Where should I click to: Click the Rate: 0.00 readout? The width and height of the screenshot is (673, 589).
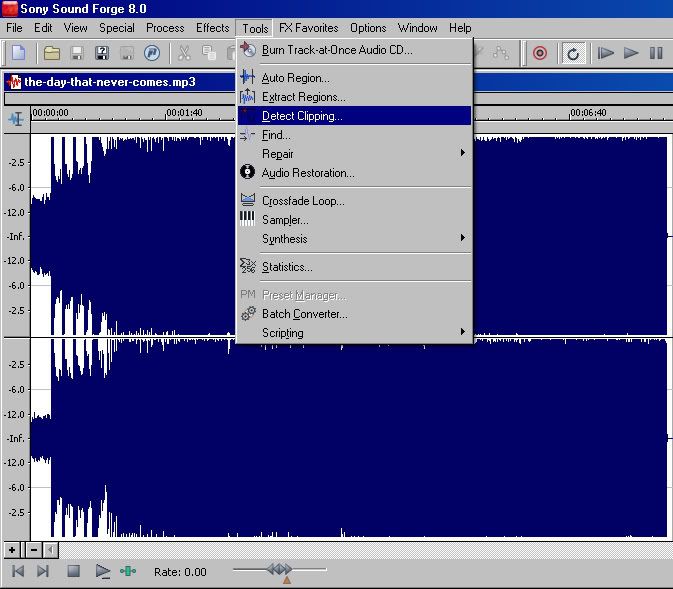click(x=180, y=572)
